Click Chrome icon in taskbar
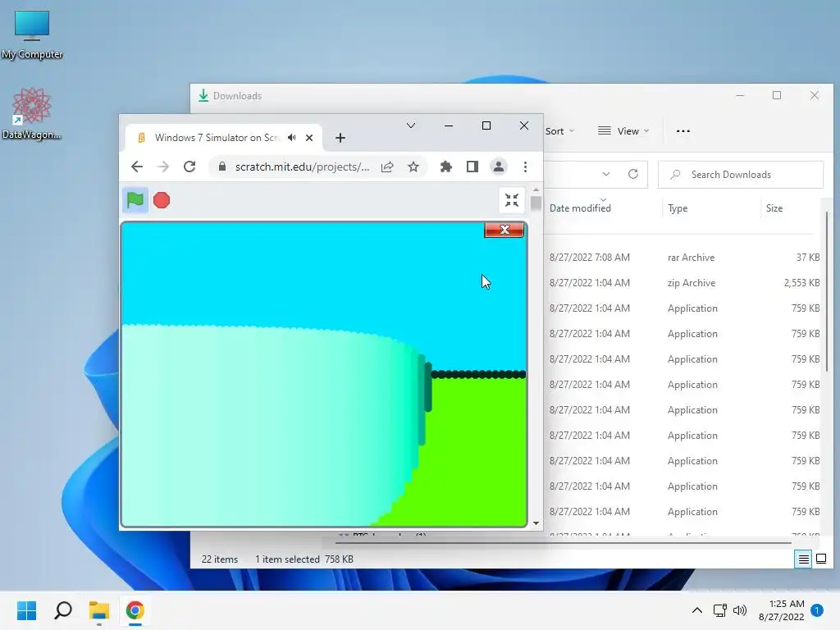 [135, 610]
